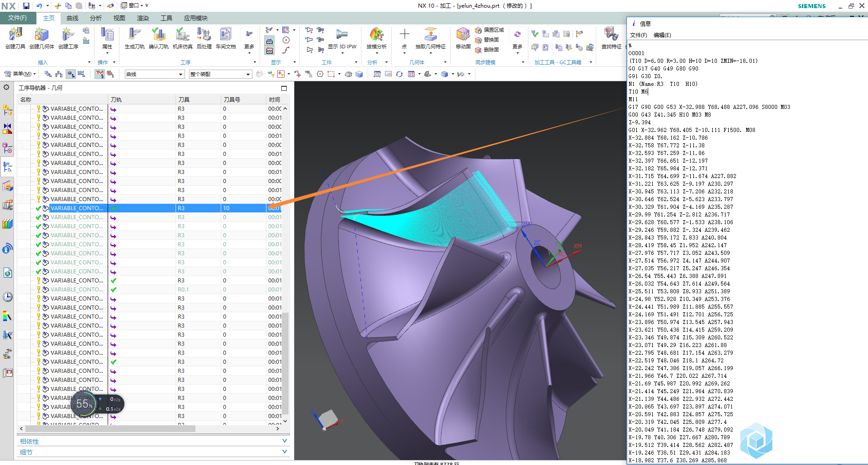The width and height of the screenshot is (868, 465).
Task: Toggle the upper hatched display option in 显示 group
Action: pyautogui.click(x=270, y=41)
